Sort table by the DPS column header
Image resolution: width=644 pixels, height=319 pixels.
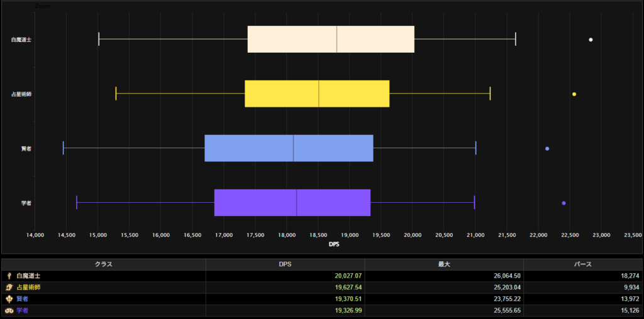285,264
